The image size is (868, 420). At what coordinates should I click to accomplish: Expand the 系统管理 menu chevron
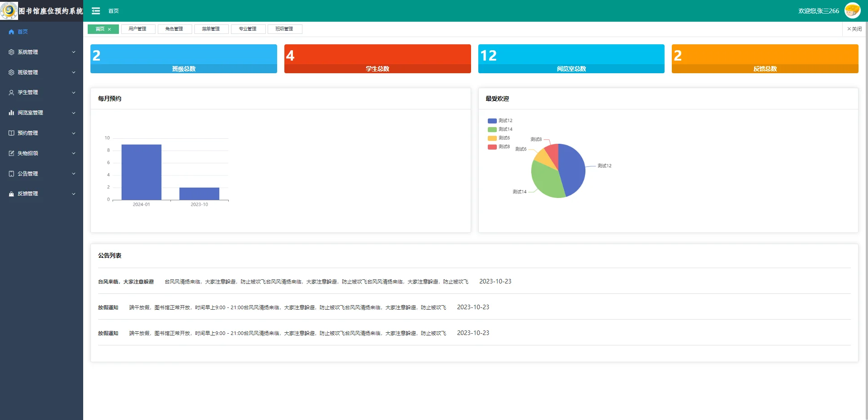(x=74, y=52)
